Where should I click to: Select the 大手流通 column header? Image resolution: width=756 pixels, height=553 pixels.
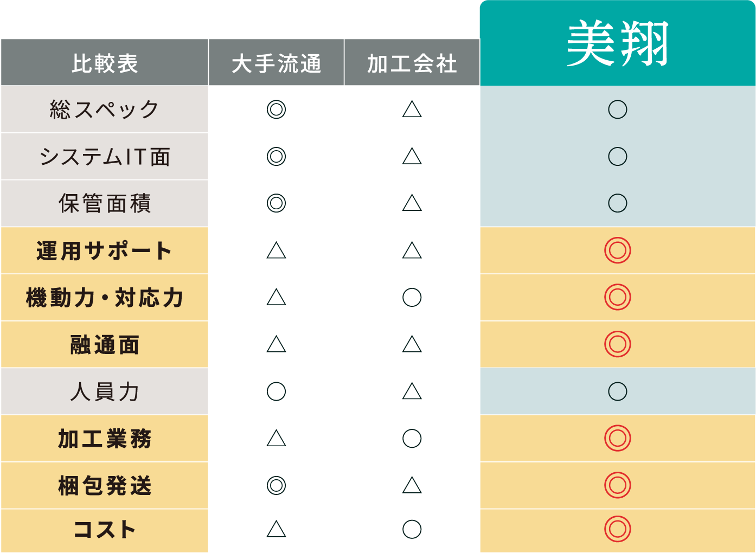tap(276, 63)
